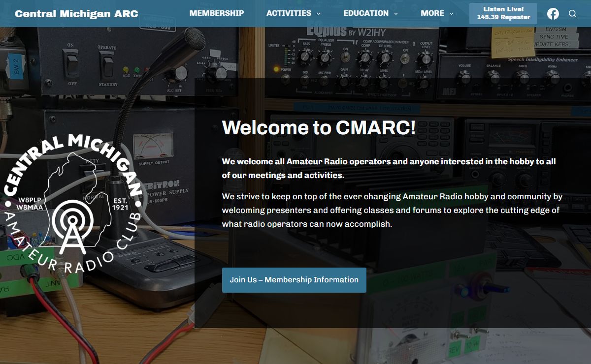Click the Central Michigan Amateur Radio Club logo
The image size is (591, 364).
[x=72, y=203]
